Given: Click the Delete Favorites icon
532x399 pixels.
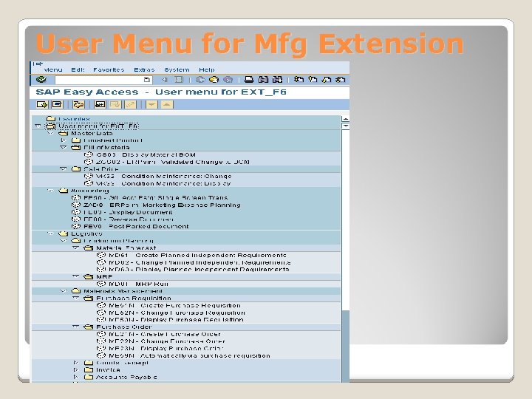Looking at the screenshot, I should [115, 104].
